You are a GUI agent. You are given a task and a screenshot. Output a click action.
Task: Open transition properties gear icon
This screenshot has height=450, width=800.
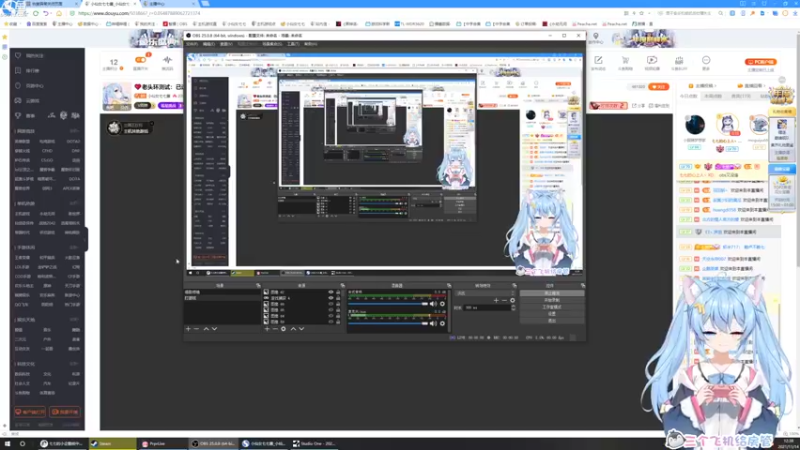[512, 301]
